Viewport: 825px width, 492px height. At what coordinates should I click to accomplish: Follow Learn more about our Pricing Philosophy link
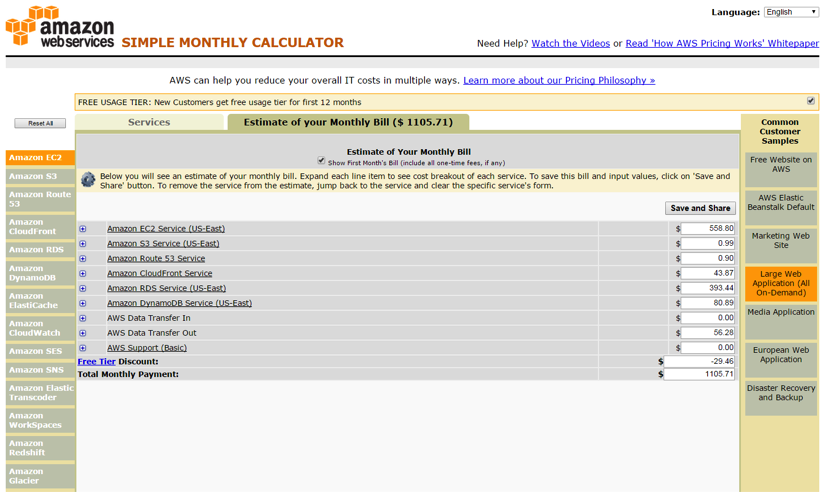pyautogui.click(x=559, y=81)
